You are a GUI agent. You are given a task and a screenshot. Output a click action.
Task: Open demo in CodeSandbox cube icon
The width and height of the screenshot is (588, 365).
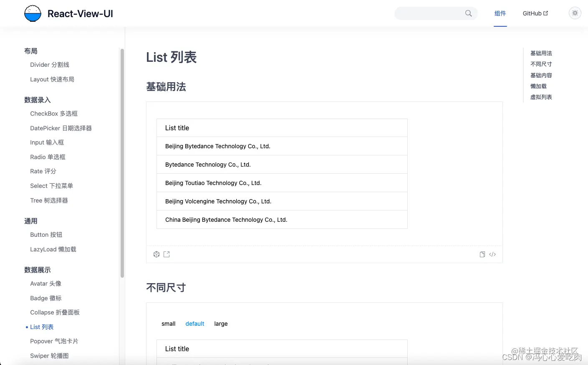pyautogui.click(x=156, y=254)
